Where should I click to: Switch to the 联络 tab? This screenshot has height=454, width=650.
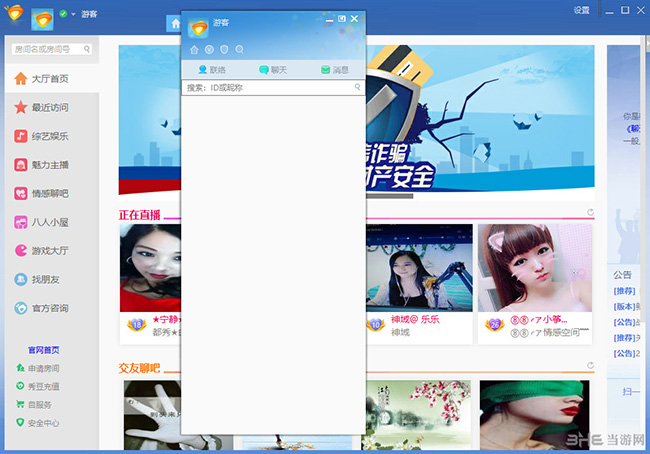212,70
